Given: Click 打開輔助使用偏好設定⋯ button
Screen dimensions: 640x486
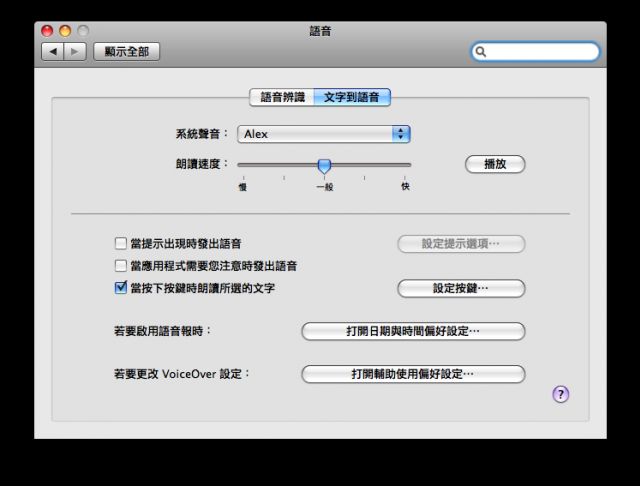Looking at the screenshot, I should pyautogui.click(x=413, y=374).
